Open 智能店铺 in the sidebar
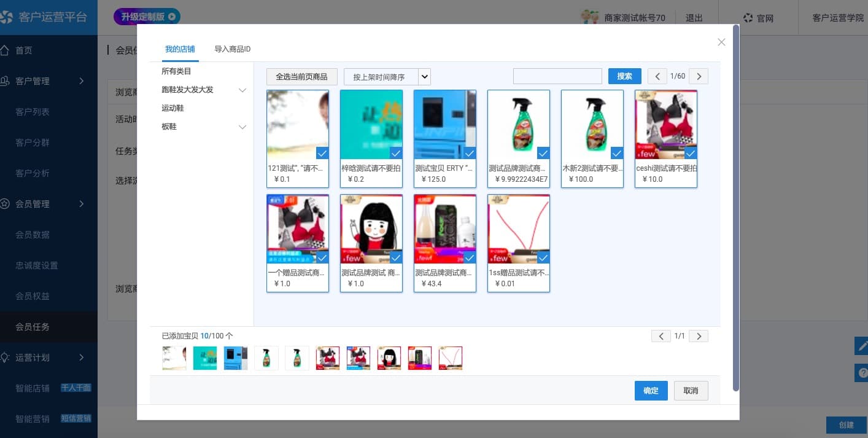The height and width of the screenshot is (438, 868). 33,388
